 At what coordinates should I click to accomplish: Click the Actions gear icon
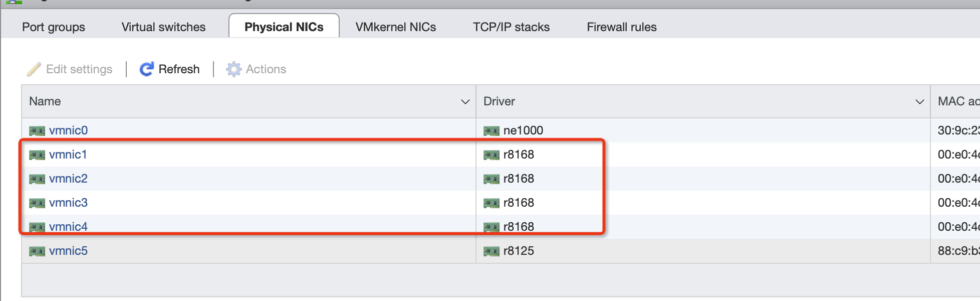[x=233, y=69]
